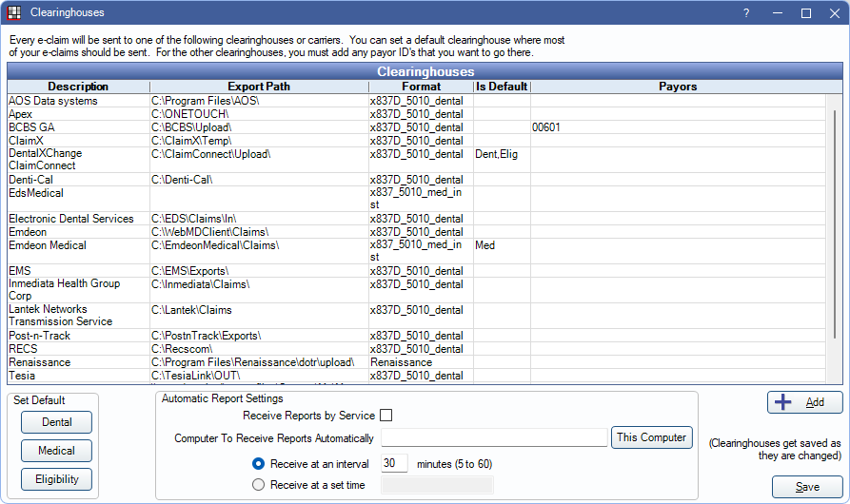Select the Emdeon Medical row

click(x=76, y=245)
